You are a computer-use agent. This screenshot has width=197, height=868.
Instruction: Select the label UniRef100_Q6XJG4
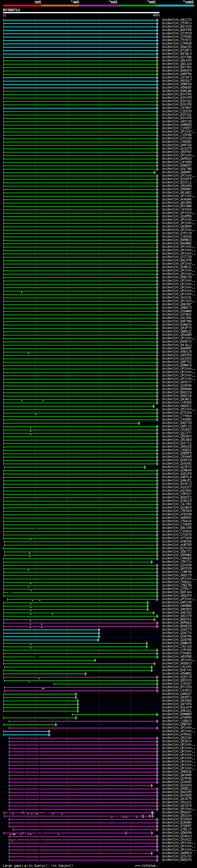pyautogui.click(x=177, y=64)
